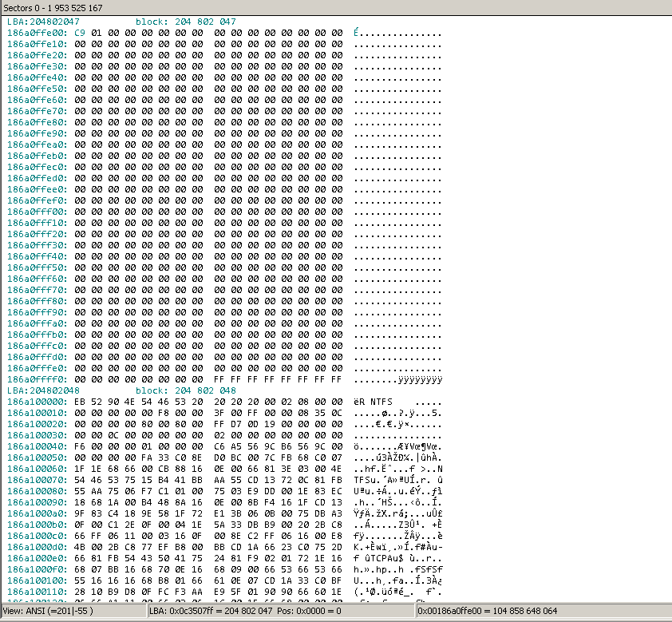Click the É character in the ANSI column

pyautogui.click(x=356, y=33)
